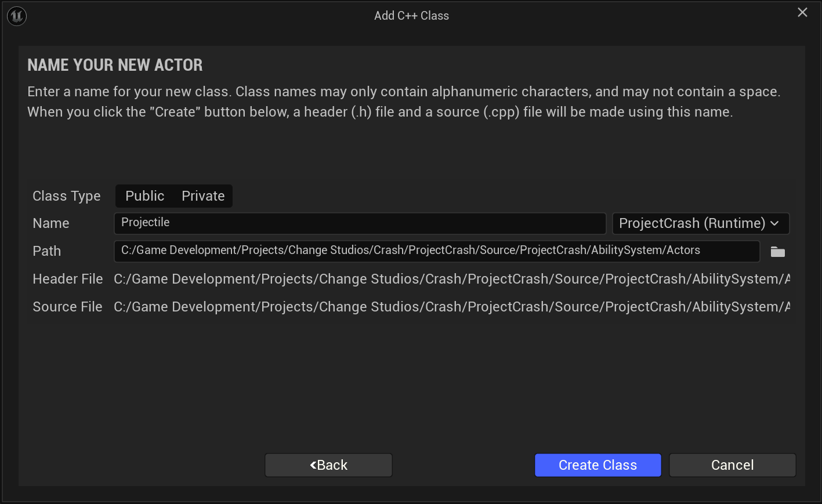Click the Name field containing Projectile

click(x=360, y=223)
